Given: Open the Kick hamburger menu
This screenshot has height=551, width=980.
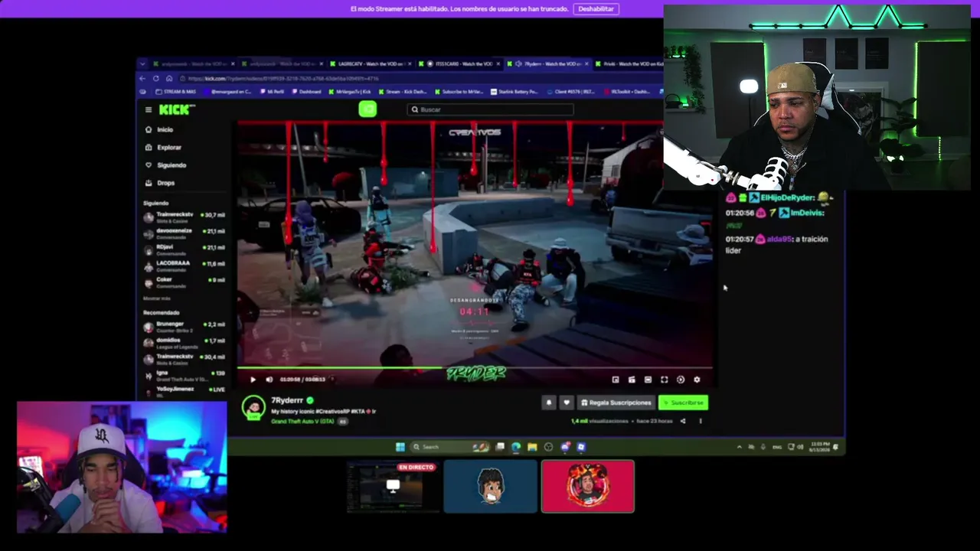Looking at the screenshot, I should pyautogui.click(x=149, y=109).
